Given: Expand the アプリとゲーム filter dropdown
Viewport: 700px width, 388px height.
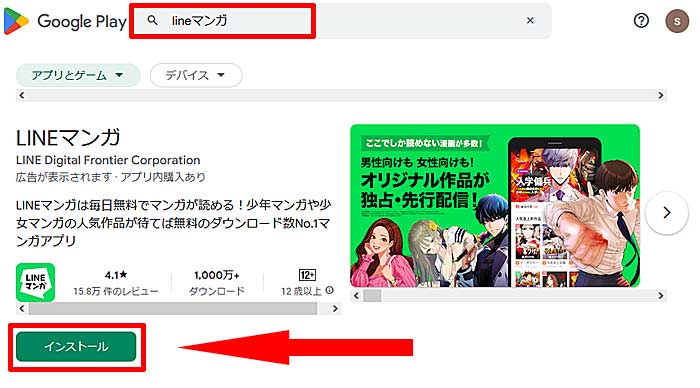Looking at the screenshot, I should (78, 75).
